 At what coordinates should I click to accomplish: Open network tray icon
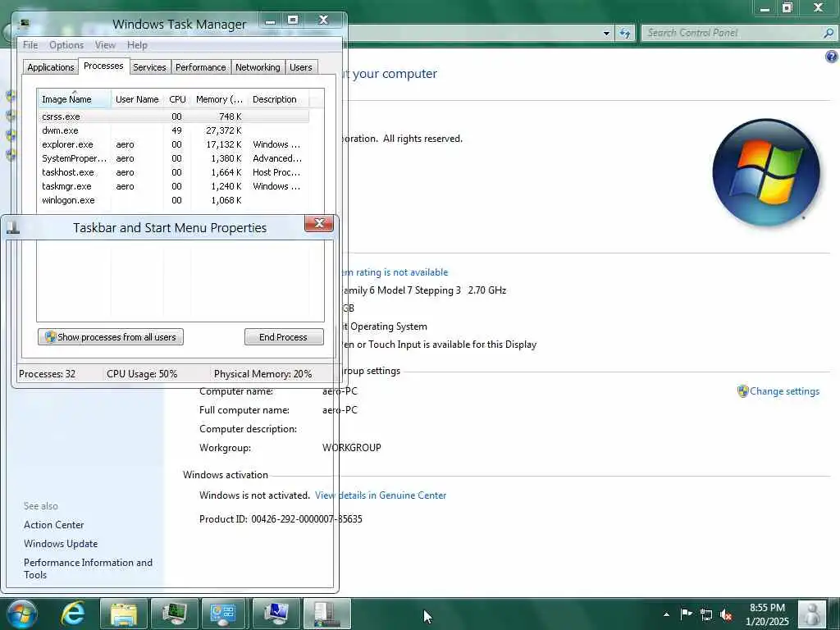706,614
